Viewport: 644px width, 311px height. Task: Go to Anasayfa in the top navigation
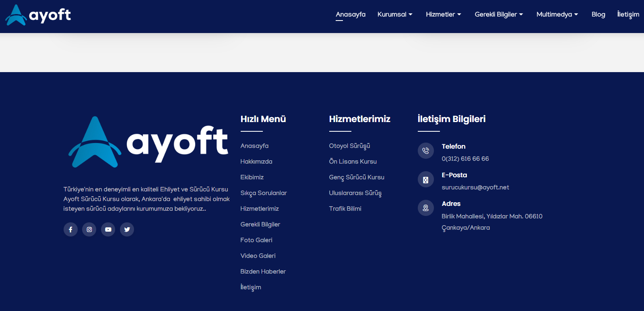(x=351, y=15)
